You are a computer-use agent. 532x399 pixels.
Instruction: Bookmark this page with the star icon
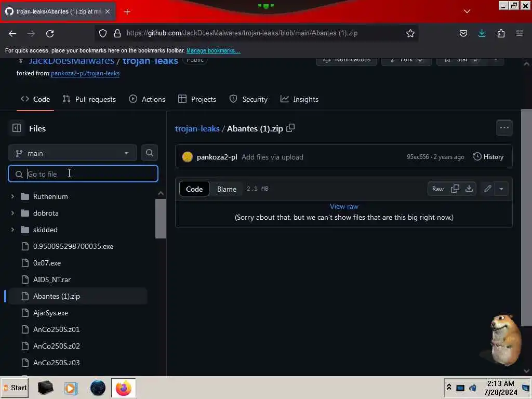click(x=410, y=33)
